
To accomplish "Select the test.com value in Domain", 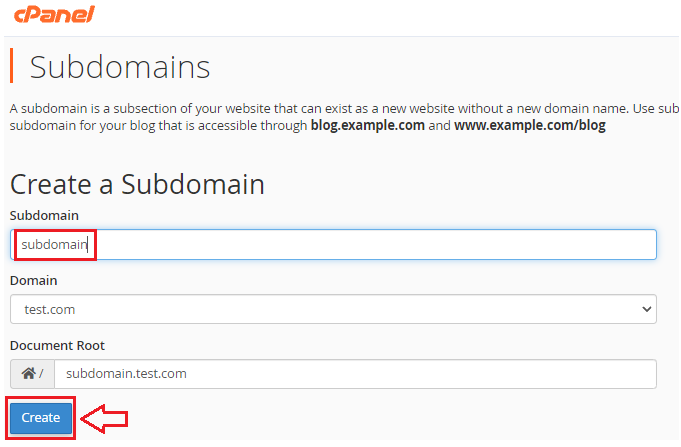I will click(x=49, y=310).
